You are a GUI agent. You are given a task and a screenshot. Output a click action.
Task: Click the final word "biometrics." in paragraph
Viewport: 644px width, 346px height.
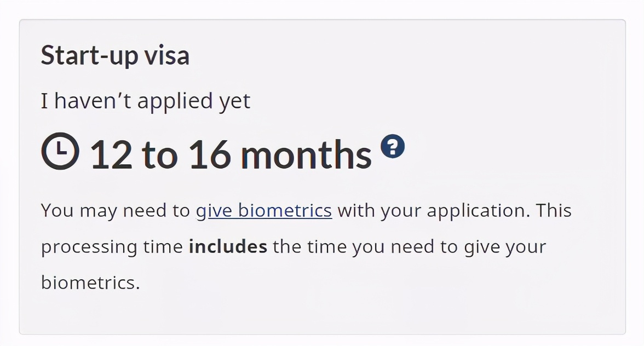point(90,282)
